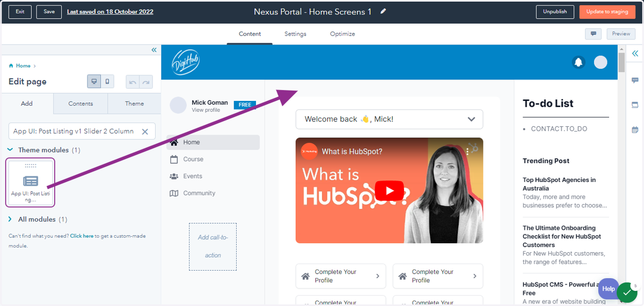This screenshot has height=306, width=644.
Task: Click the FREE plan badge
Action: (245, 105)
